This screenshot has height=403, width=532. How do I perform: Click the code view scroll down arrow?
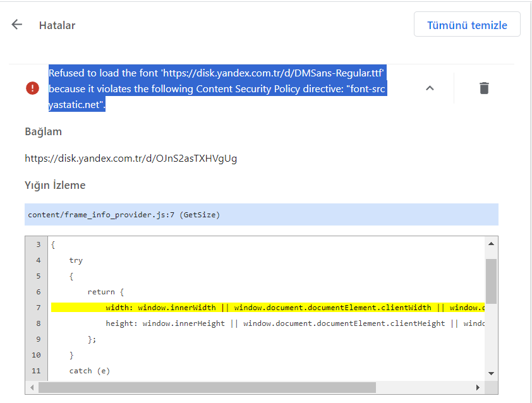click(491, 373)
